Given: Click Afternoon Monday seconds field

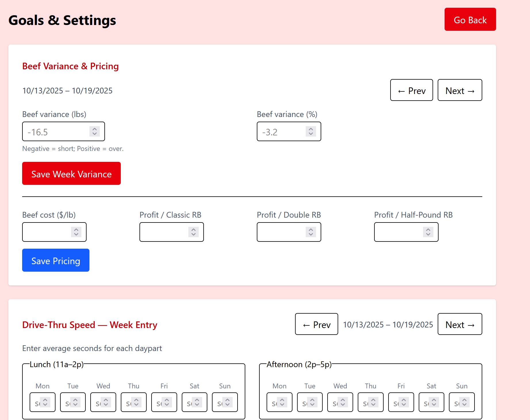Looking at the screenshot, I should (x=280, y=402).
